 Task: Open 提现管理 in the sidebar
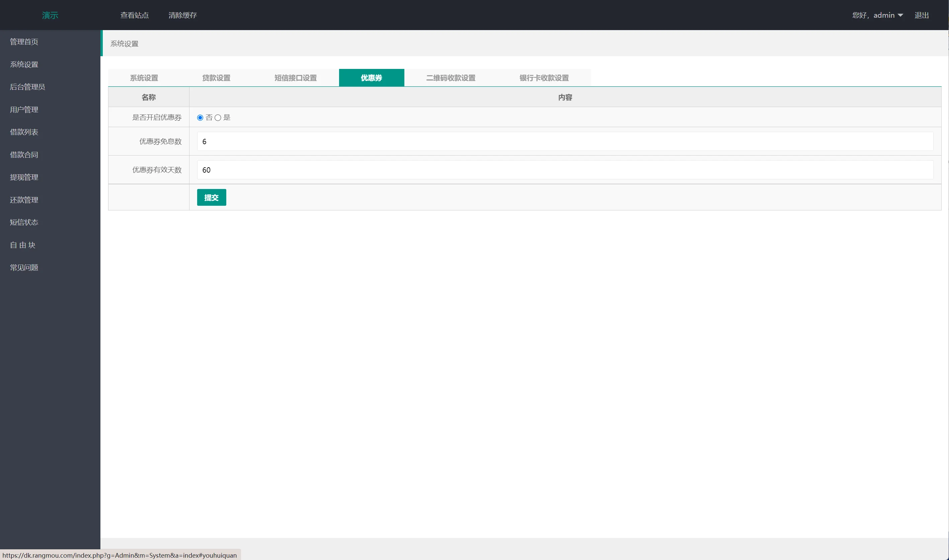[x=24, y=177]
